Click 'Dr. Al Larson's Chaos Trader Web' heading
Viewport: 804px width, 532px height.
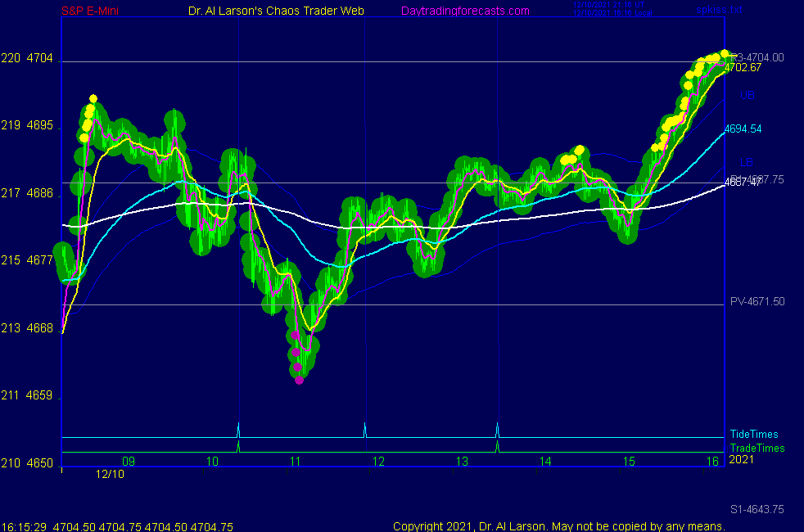click(276, 11)
